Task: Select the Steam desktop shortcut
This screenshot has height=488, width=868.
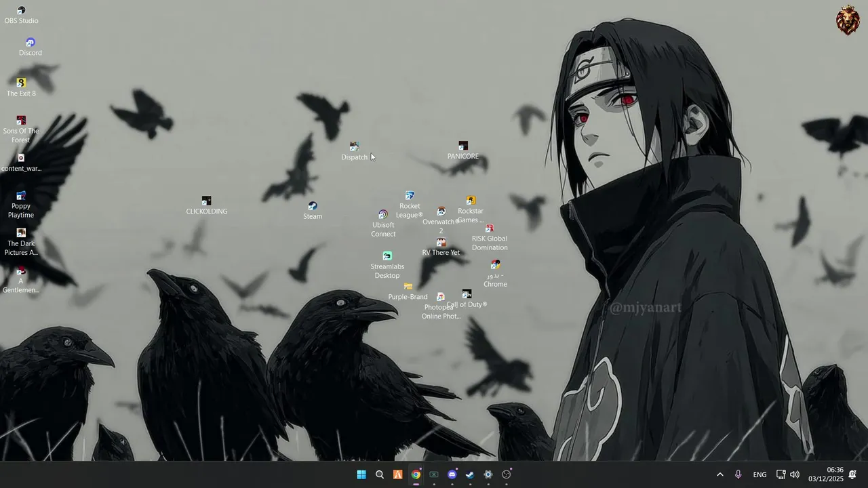Action: click(313, 211)
